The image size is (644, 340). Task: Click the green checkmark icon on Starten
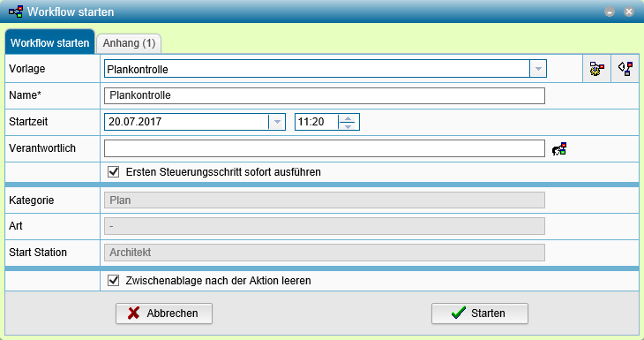[x=459, y=313]
